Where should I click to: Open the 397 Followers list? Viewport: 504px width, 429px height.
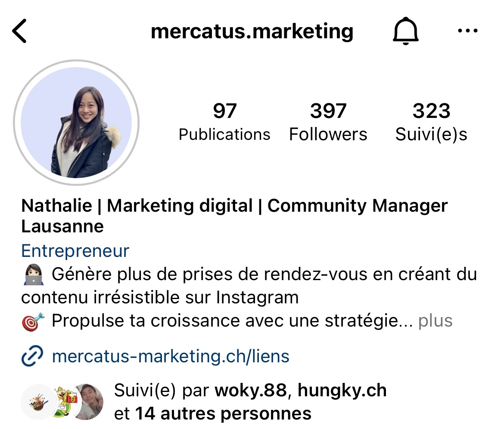pos(328,122)
